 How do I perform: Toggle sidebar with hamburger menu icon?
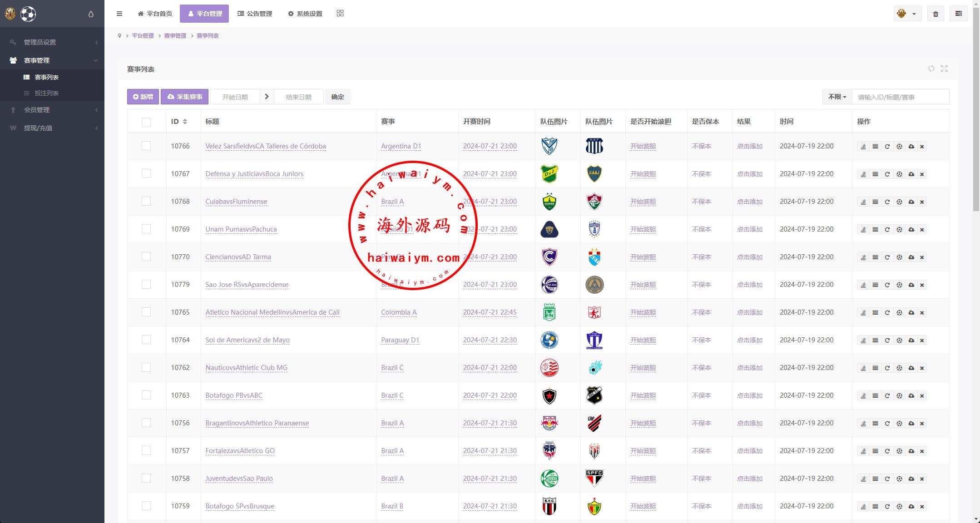(x=119, y=14)
